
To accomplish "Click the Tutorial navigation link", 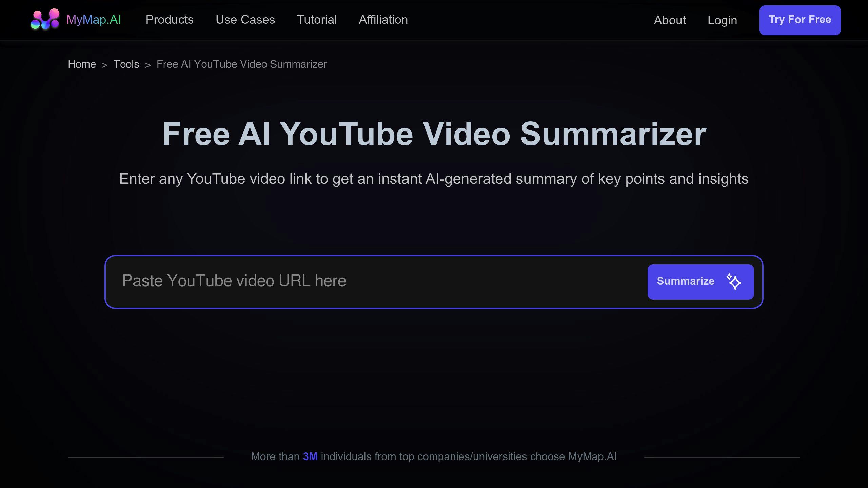I will tap(317, 20).
